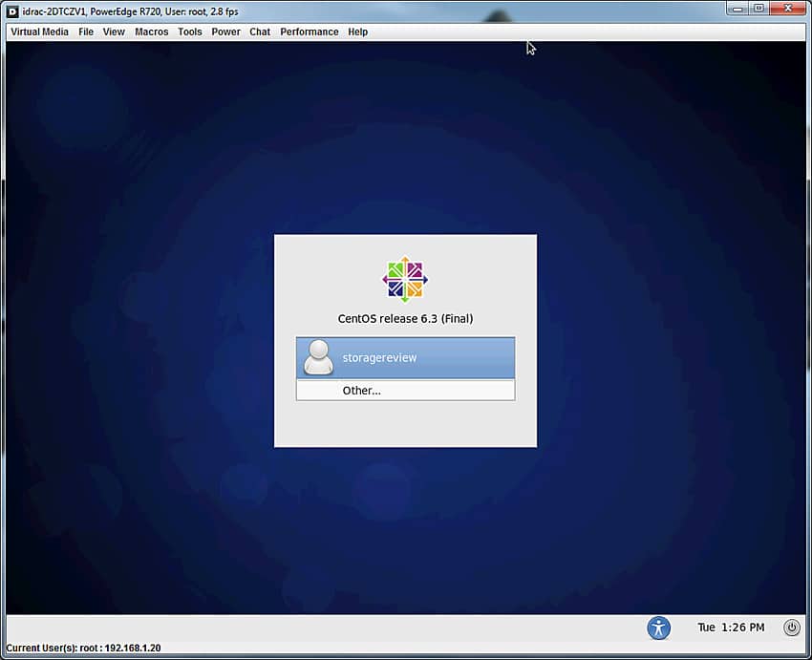Click CentOS release 6.3 (Final) text
This screenshot has width=812, height=660.
[x=405, y=318]
